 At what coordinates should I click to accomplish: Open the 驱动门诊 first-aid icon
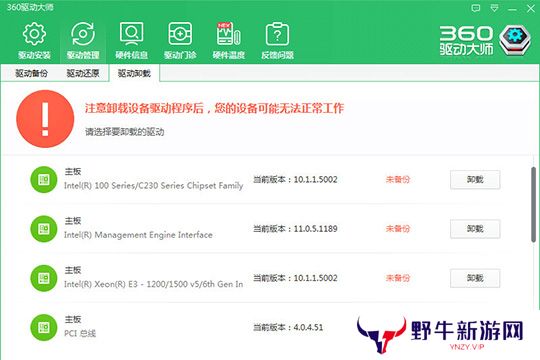180,34
